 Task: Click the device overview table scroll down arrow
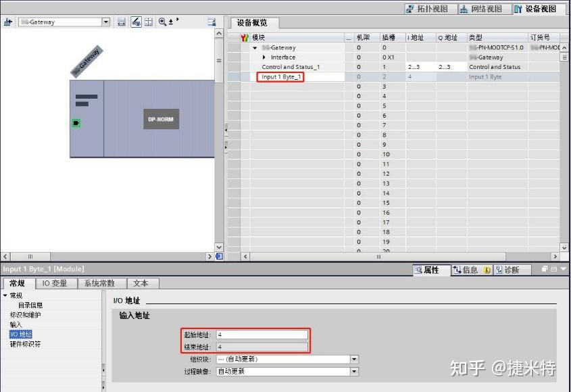[x=564, y=247]
